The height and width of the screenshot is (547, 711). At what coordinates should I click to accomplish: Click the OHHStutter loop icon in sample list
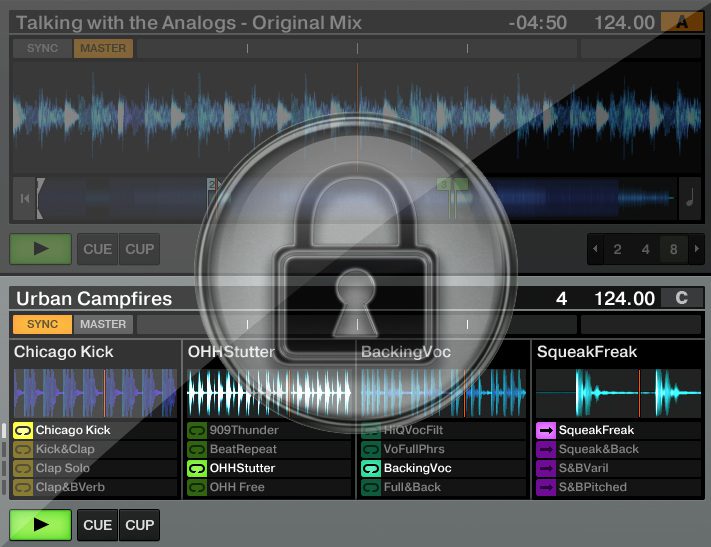196,468
